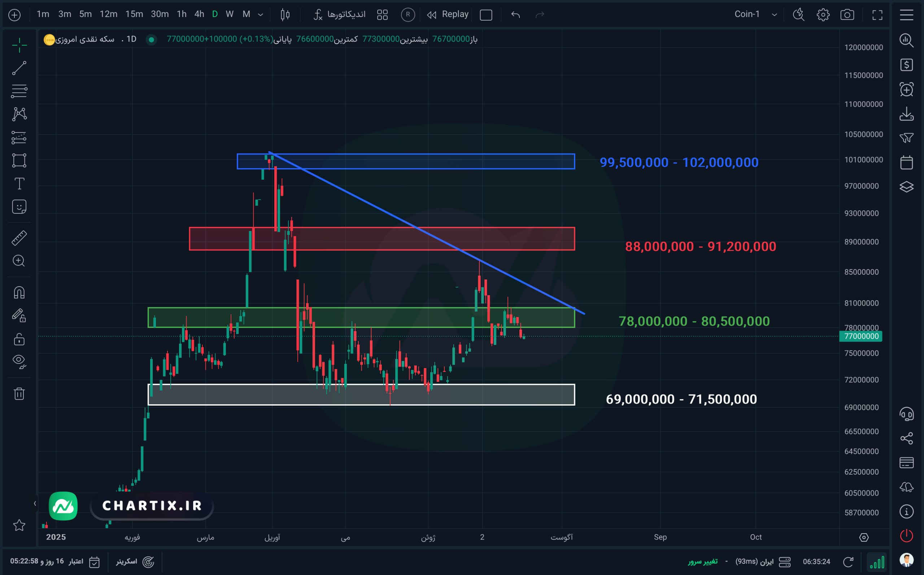Click the تغییر سرور server change link

(x=702, y=562)
